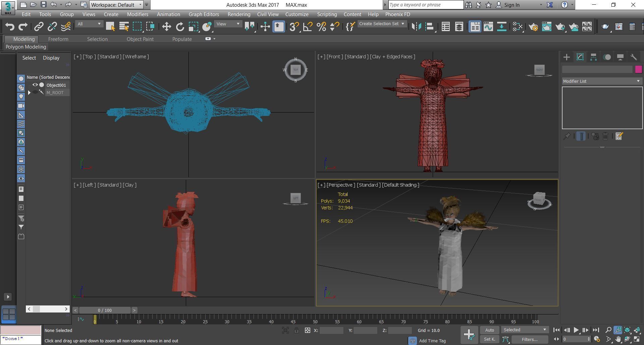
Task: Click the keyword search input field
Action: pyautogui.click(x=426, y=5)
